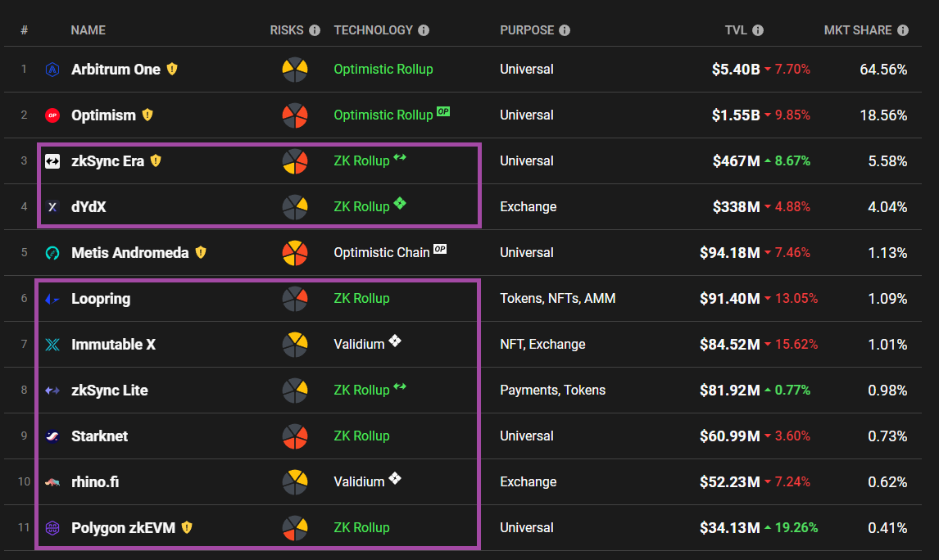Click the Starknet logo icon
Screen dimensions: 939x560
coord(52,436)
